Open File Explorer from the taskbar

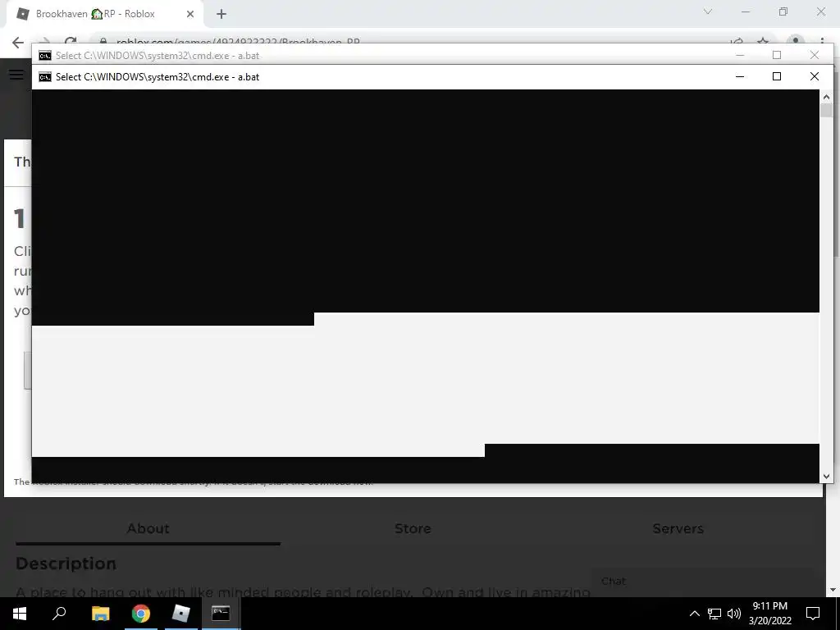[x=100, y=614]
